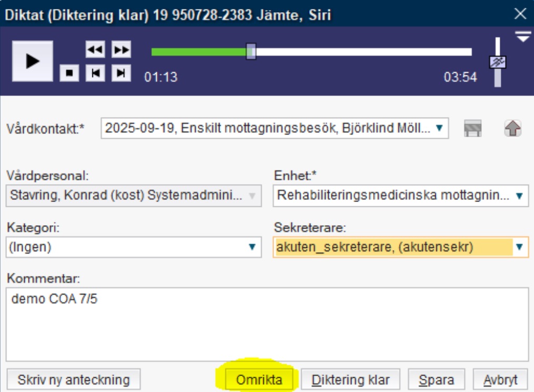Click the elapsed time 01:13

point(161,77)
